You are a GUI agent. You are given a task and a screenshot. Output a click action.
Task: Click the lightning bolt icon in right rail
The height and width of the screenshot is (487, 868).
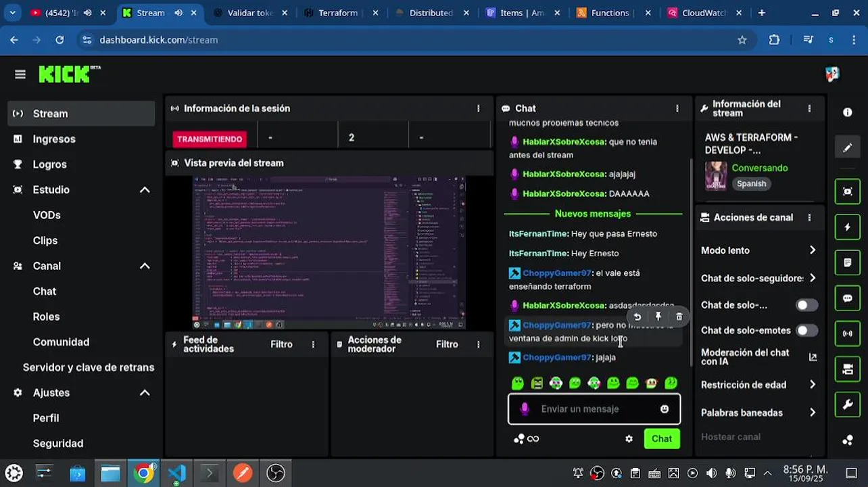tap(848, 227)
